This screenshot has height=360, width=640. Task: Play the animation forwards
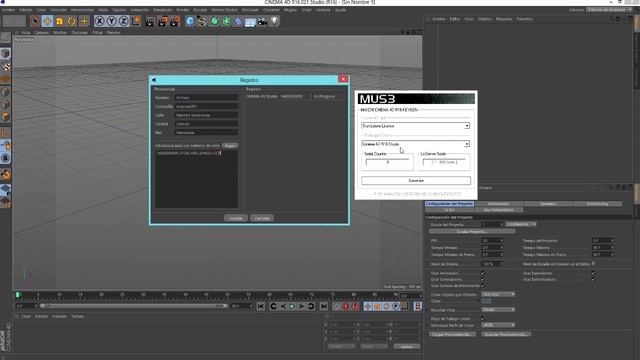(292, 306)
